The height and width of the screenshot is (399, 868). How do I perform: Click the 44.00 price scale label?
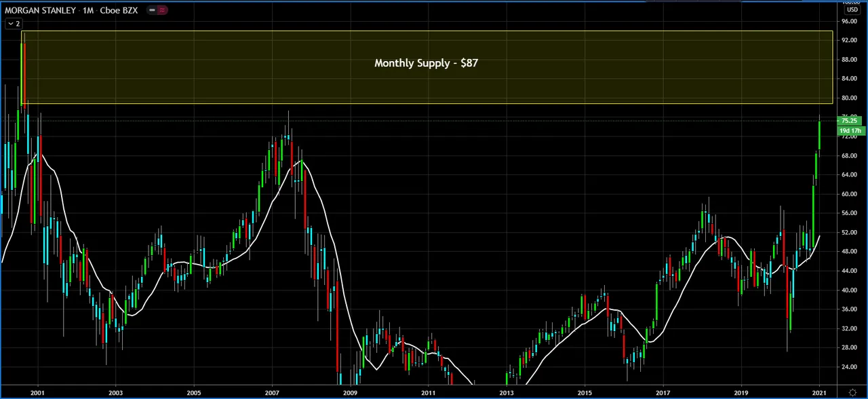(849, 270)
